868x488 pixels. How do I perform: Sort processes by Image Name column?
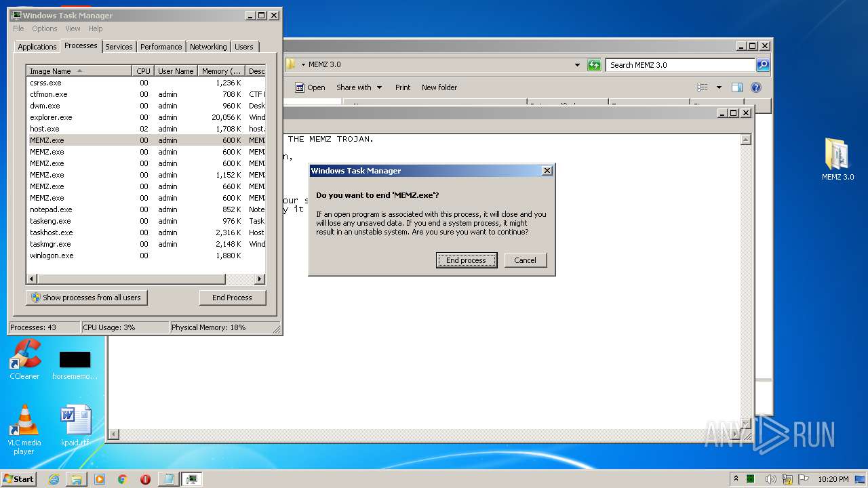click(x=79, y=71)
